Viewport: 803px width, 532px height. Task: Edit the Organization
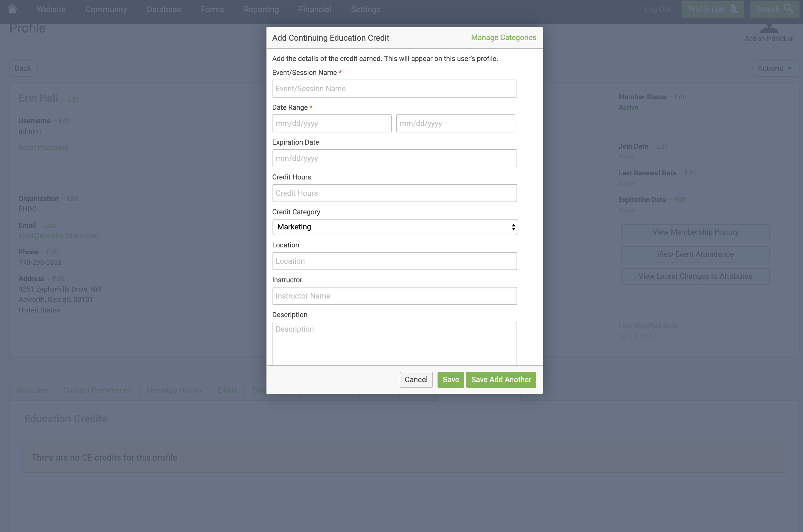click(x=72, y=198)
